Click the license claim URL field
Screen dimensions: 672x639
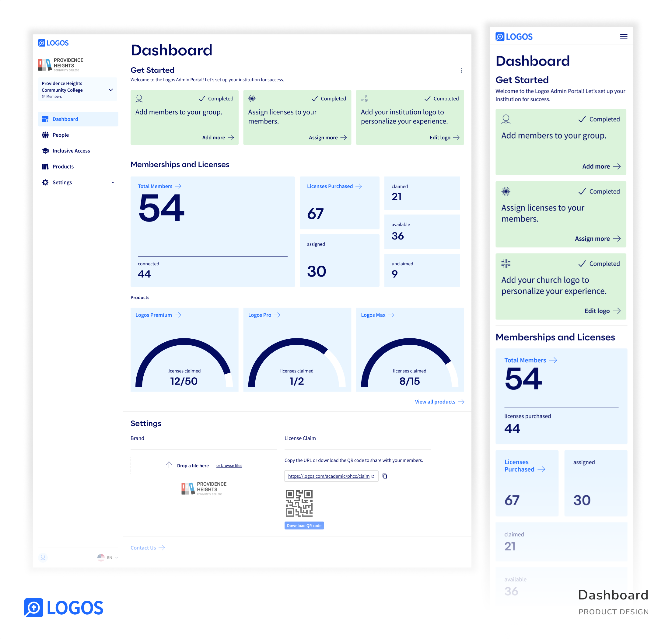coord(331,476)
